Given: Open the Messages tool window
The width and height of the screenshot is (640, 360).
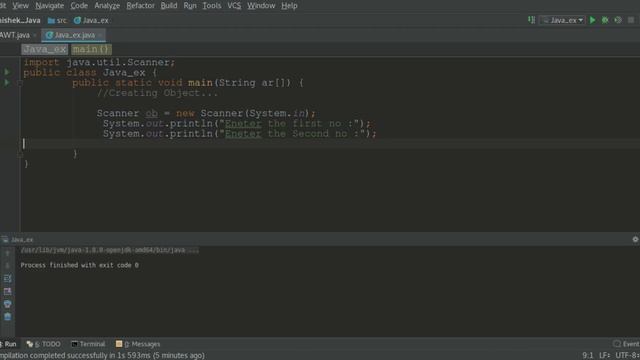Looking at the screenshot, I should pos(138,344).
